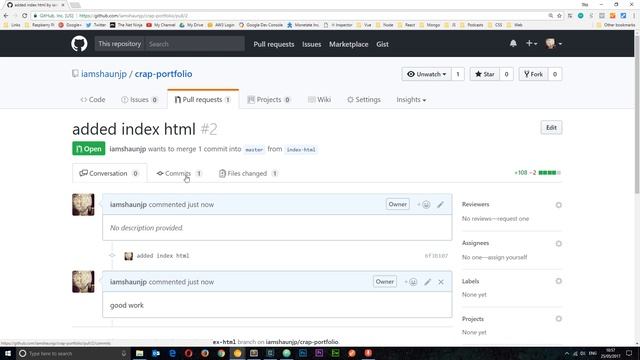Open the plus create-new dropdown
The width and height of the screenshot is (640, 360).
531,43
